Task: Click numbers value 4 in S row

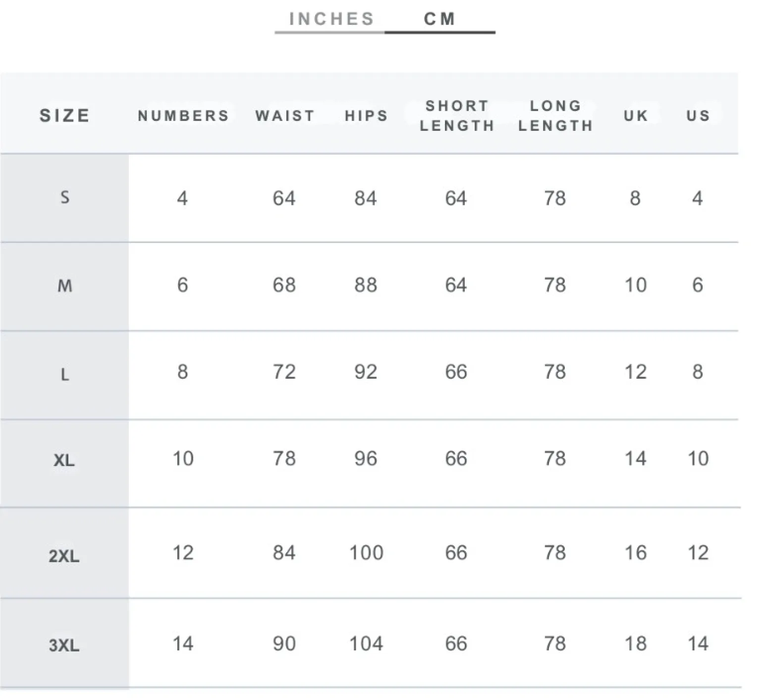Action: coord(182,198)
